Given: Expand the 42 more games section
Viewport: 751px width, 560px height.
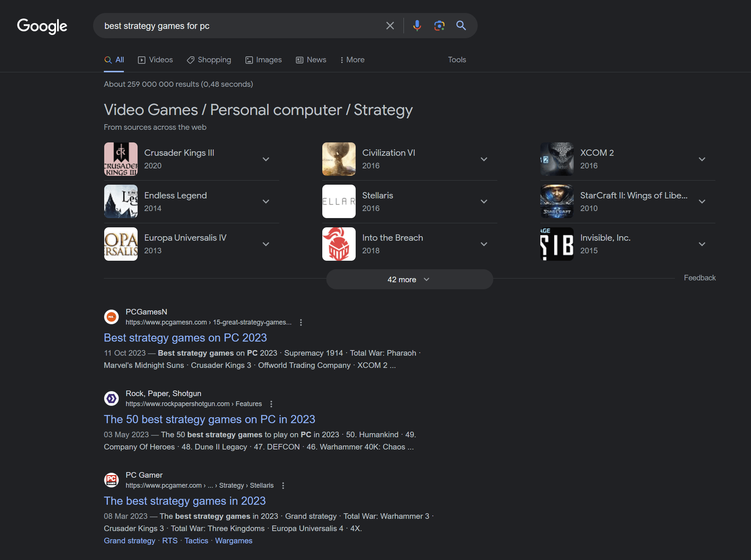Looking at the screenshot, I should click(409, 279).
